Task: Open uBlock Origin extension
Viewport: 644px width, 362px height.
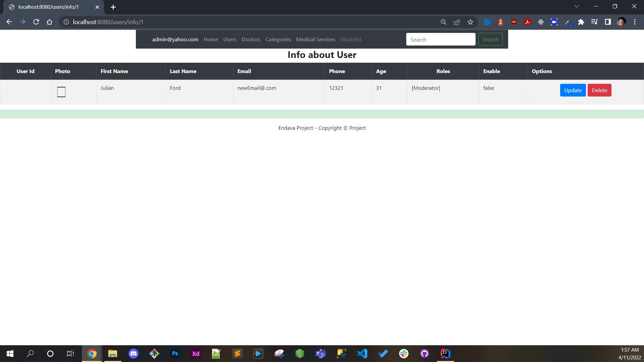Action: click(x=514, y=22)
